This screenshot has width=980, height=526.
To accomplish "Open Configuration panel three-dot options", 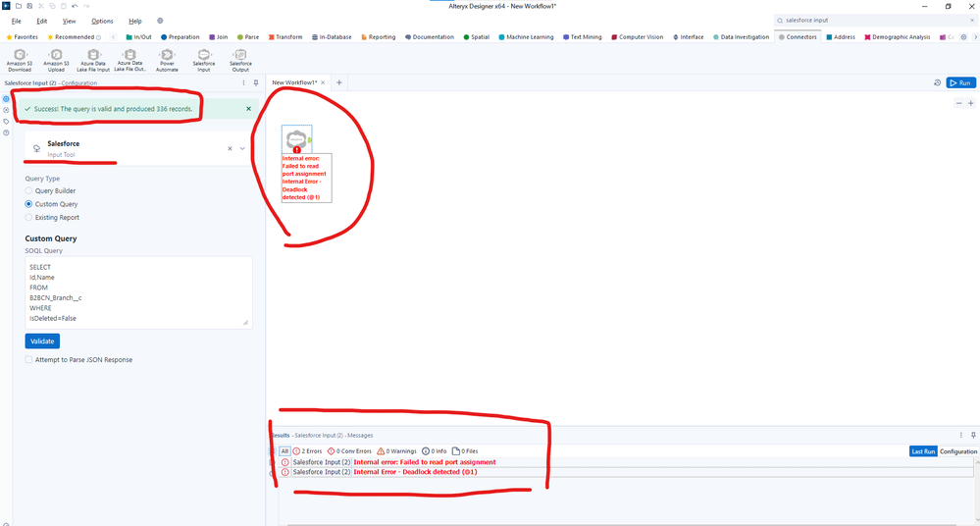I will point(243,82).
